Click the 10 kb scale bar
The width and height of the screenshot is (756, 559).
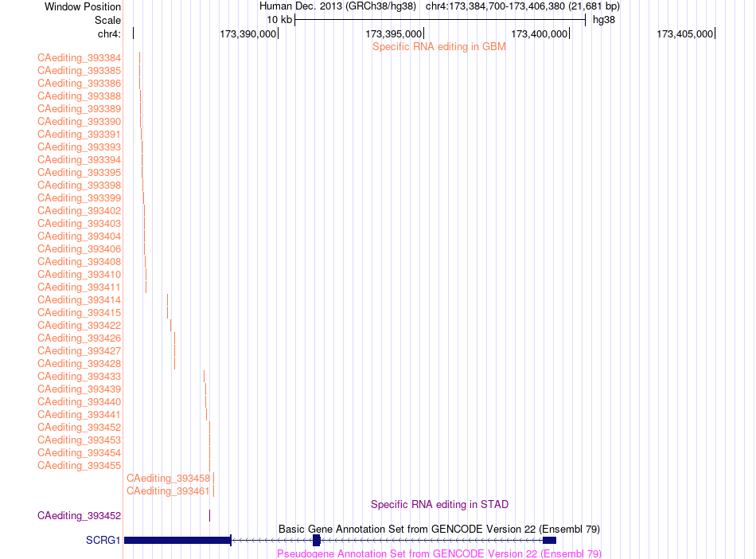click(440, 20)
